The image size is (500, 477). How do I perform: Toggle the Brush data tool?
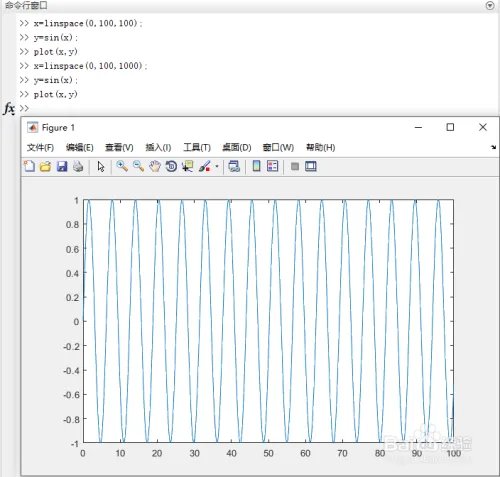click(x=205, y=166)
